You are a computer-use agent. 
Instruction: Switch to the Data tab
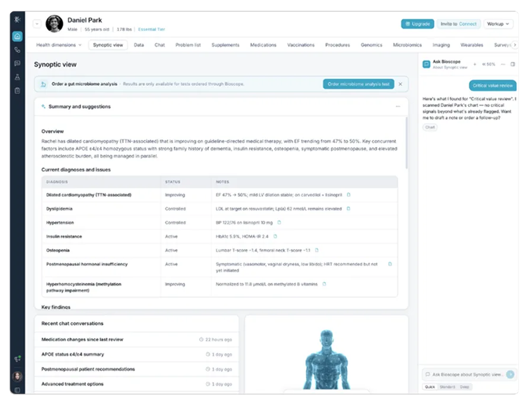[x=139, y=45]
